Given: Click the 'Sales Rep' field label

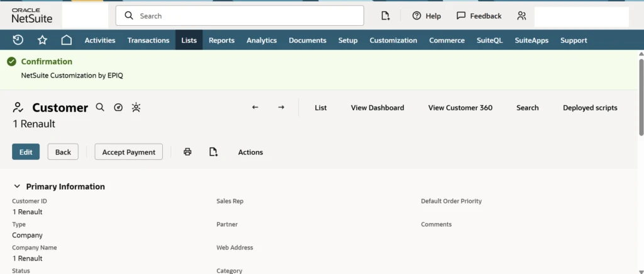Looking at the screenshot, I should [230, 201].
